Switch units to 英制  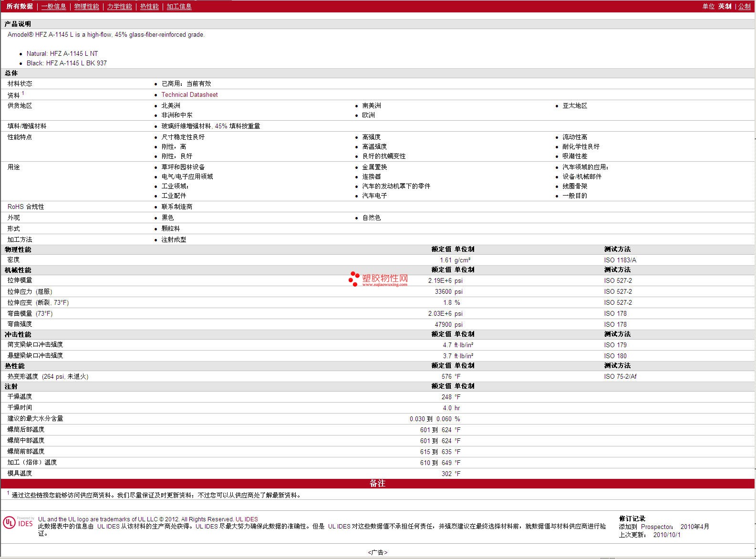(x=725, y=6)
